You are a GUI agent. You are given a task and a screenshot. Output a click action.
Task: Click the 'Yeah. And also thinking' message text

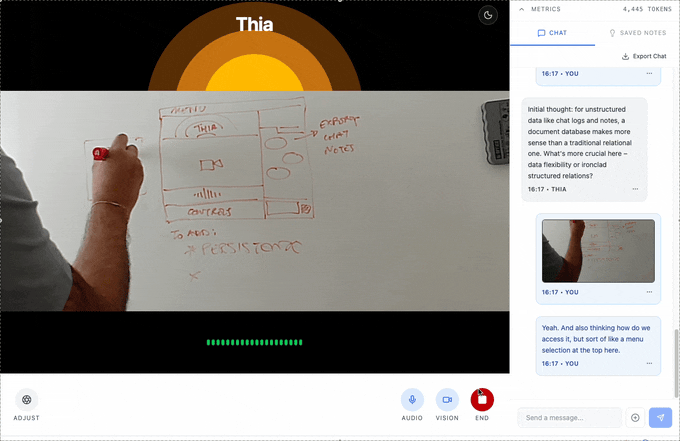point(596,339)
